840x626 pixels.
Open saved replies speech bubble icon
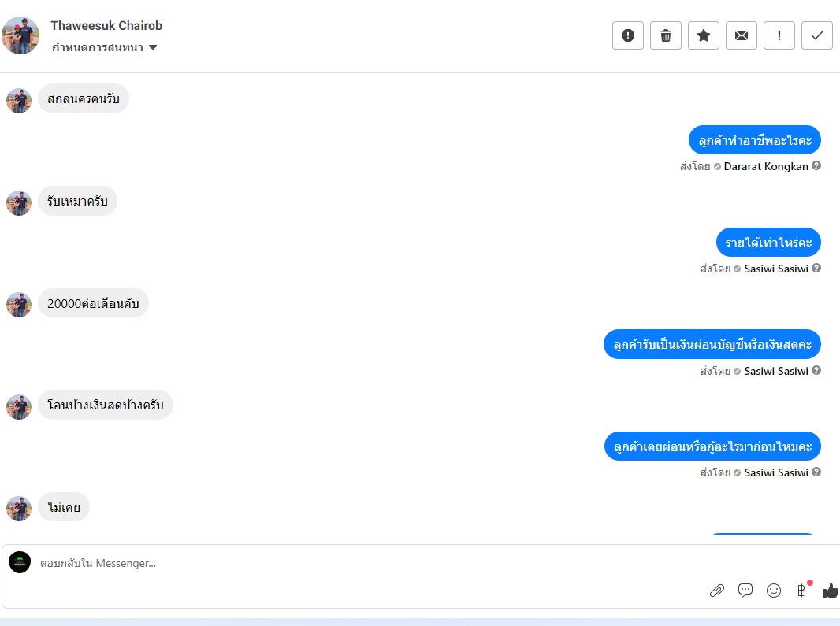click(745, 591)
